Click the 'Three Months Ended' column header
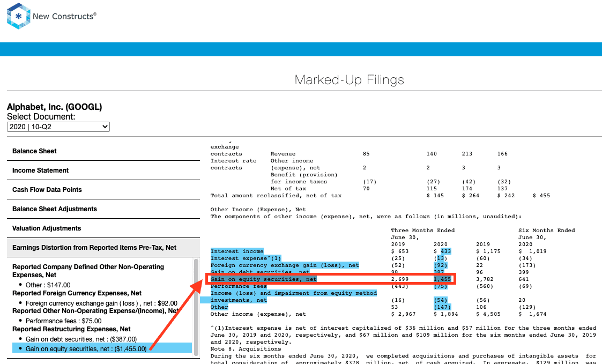The height and width of the screenshot is (364, 602). pyautogui.click(x=423, y=231)
